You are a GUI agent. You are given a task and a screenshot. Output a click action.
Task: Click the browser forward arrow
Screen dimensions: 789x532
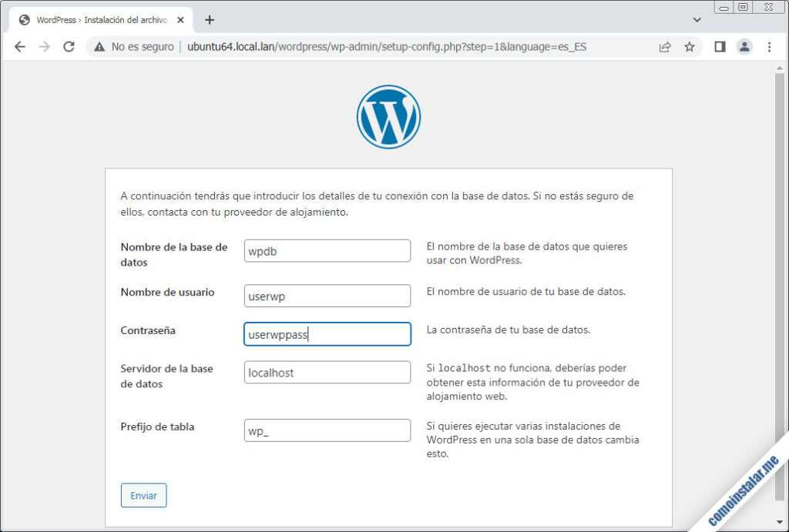pos(44,47)
